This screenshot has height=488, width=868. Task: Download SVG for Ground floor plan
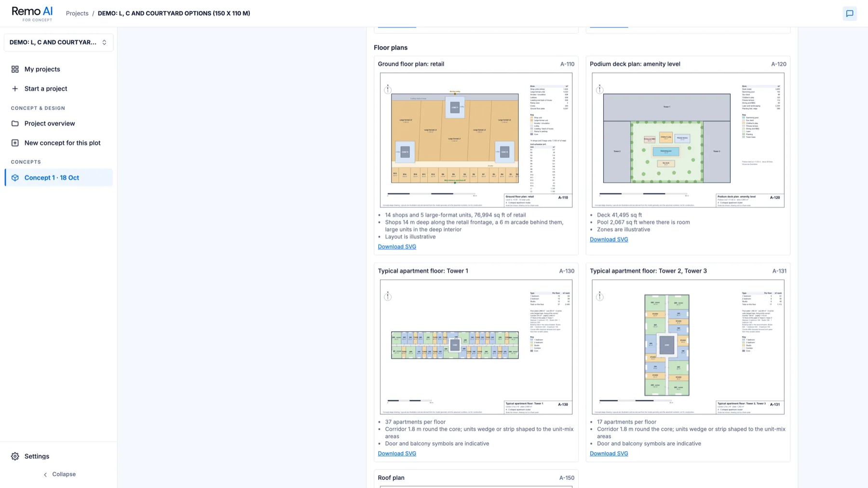397,247
